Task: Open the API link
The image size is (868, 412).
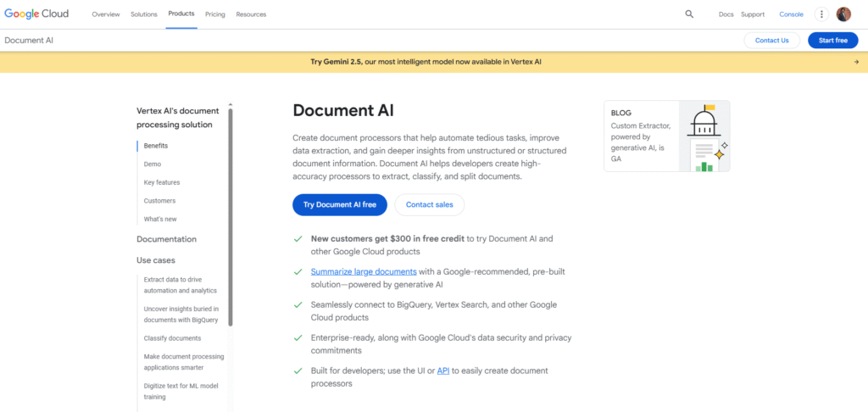Action: pyautogui.click(x=442, y=370)
